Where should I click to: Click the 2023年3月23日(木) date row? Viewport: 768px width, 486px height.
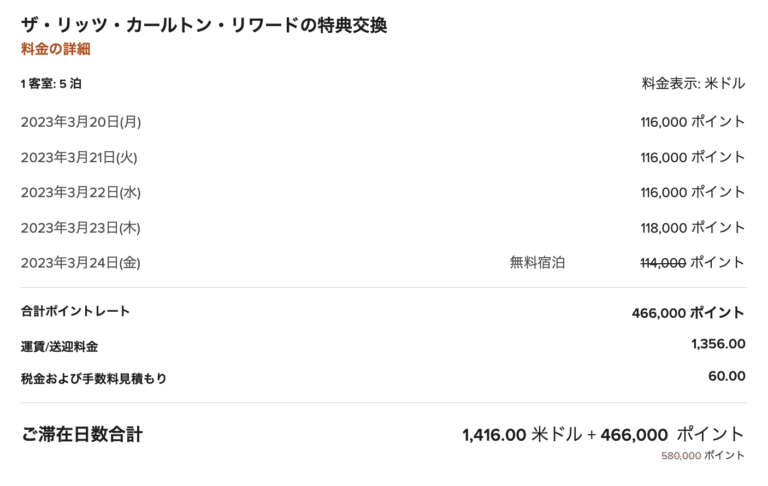[x=81, y=227]
